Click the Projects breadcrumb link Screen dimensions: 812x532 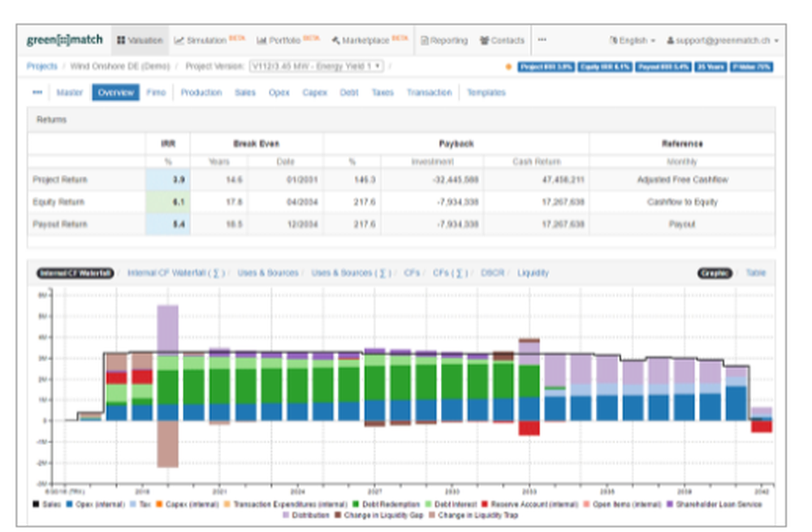pyautogui.click(x=42, y=67)
